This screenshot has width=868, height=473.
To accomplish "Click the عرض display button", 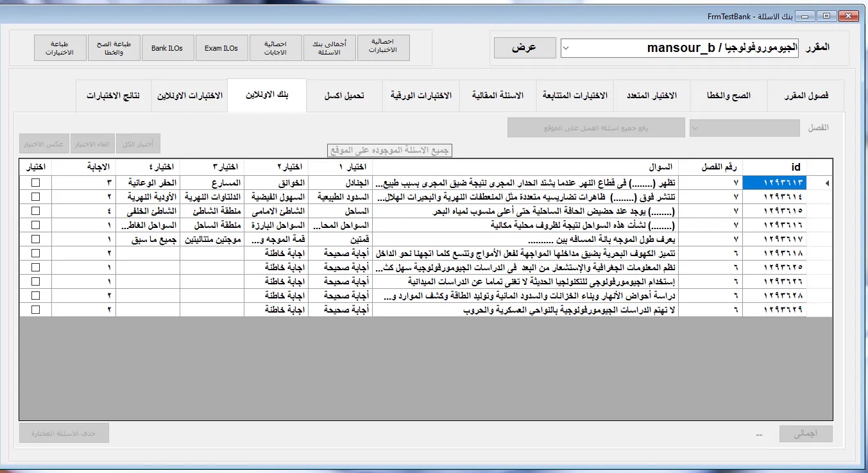I will pos(524,47).
